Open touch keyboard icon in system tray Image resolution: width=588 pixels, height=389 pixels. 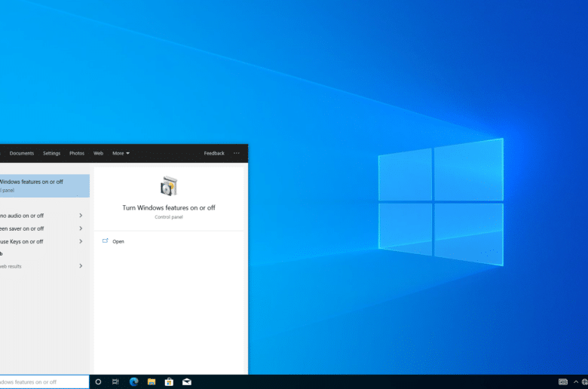pyautogui.click(x=563, y=382)
